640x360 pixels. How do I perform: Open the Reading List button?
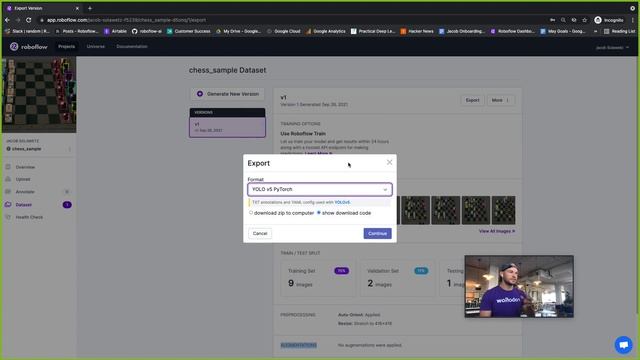pyautogui.click(x=619, y=31)
